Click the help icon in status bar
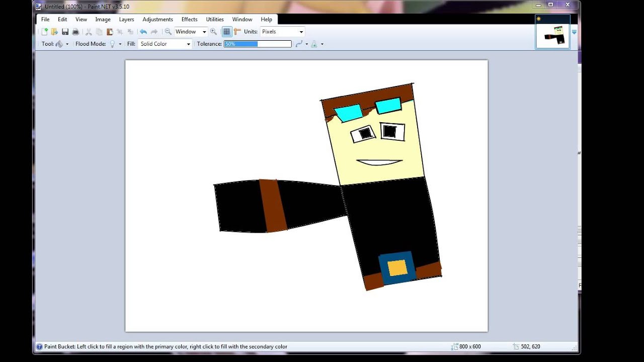644x362 pixels. coord(39,346)
